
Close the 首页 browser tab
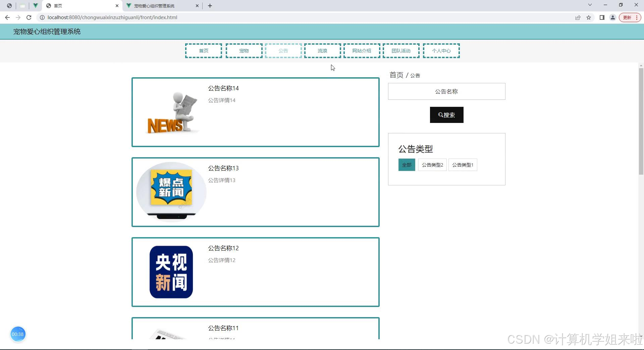point(117,6)
